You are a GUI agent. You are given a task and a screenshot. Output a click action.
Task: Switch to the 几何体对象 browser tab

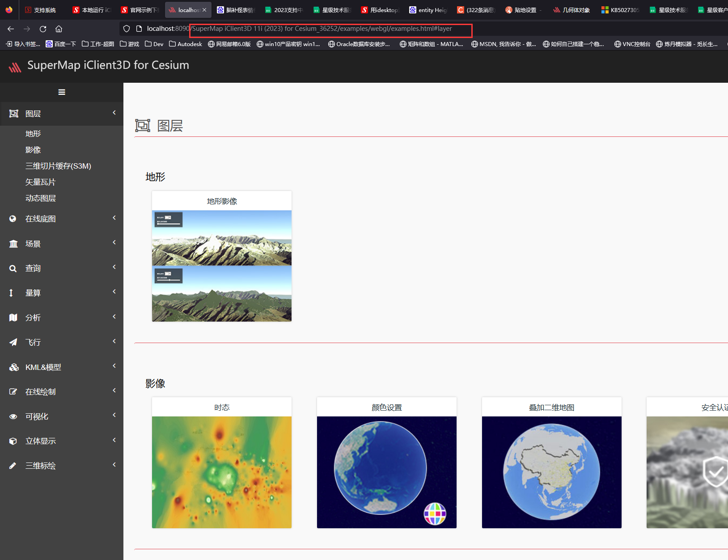coord(572,10)
